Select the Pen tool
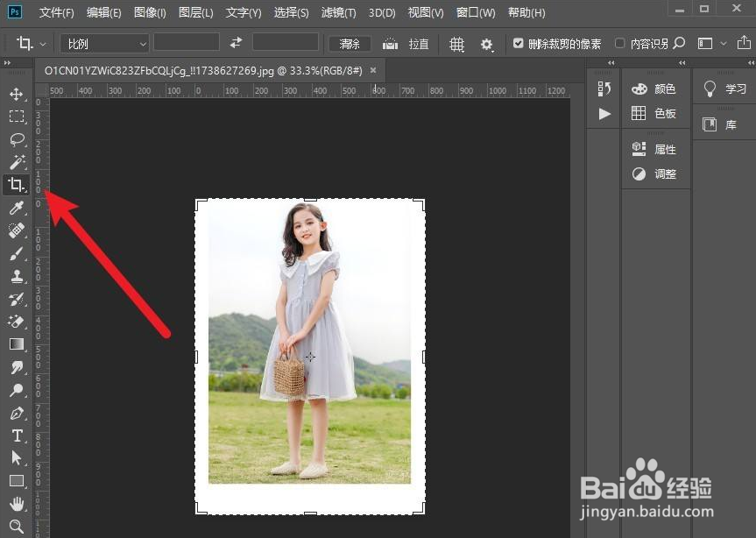 click(x=17, y=414)
